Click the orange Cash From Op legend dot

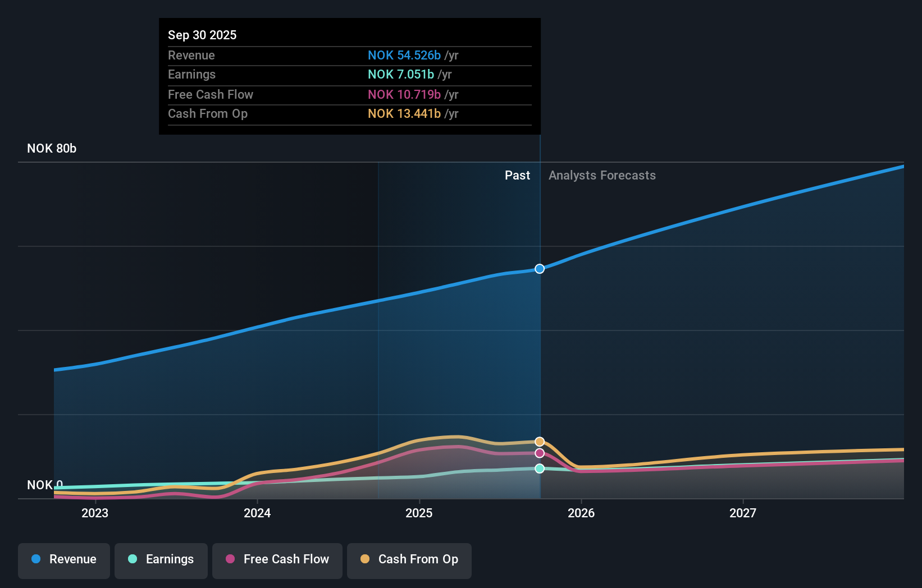click(x=366, y=559)
